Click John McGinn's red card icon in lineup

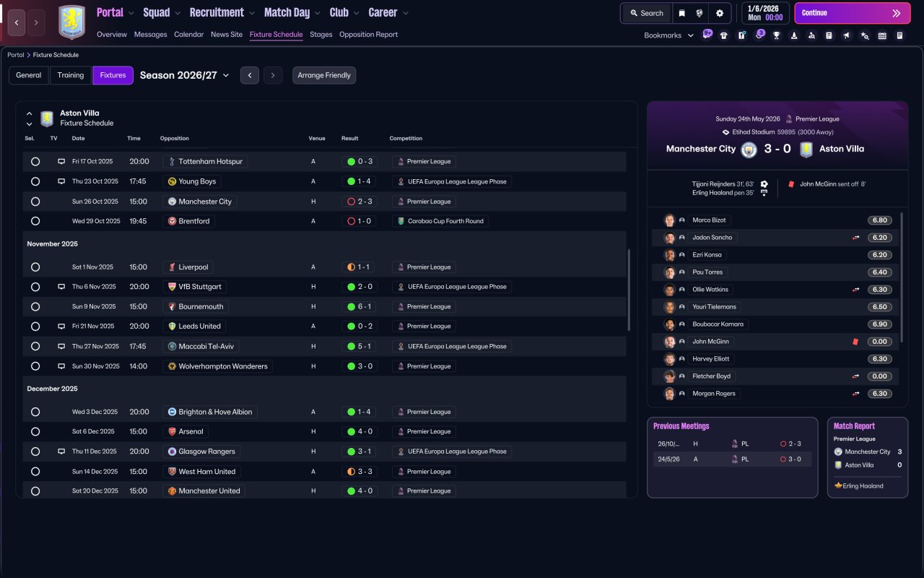(x=855, y=342)
